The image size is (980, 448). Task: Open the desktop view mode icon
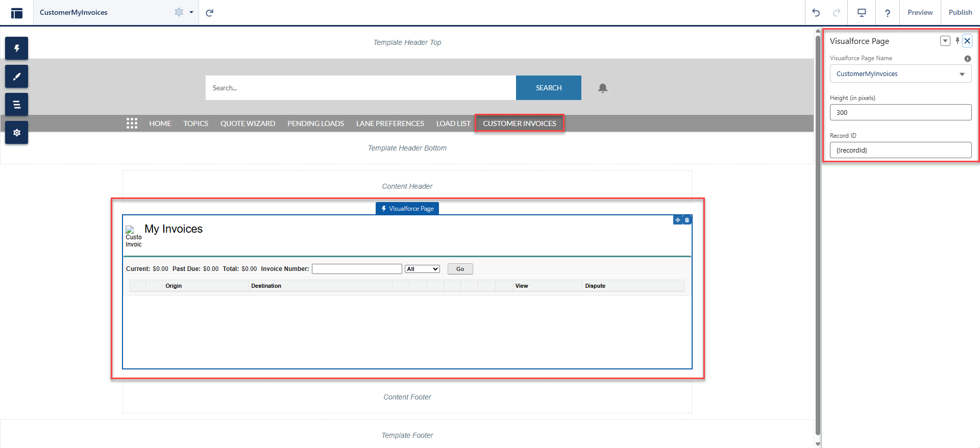click(862, 13)
